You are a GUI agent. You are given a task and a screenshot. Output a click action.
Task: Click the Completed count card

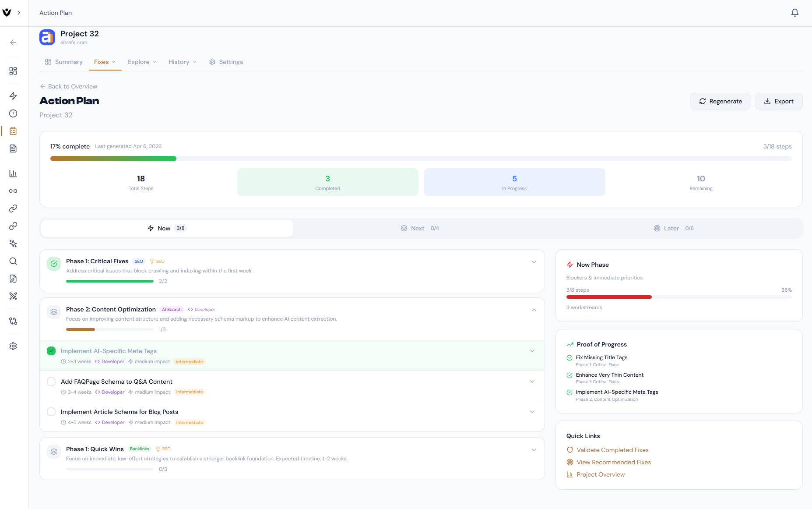tap(328, 182)
